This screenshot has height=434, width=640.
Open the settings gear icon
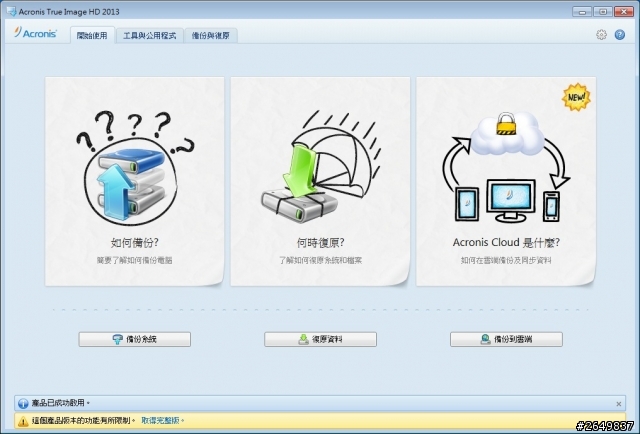coord(601,35)
